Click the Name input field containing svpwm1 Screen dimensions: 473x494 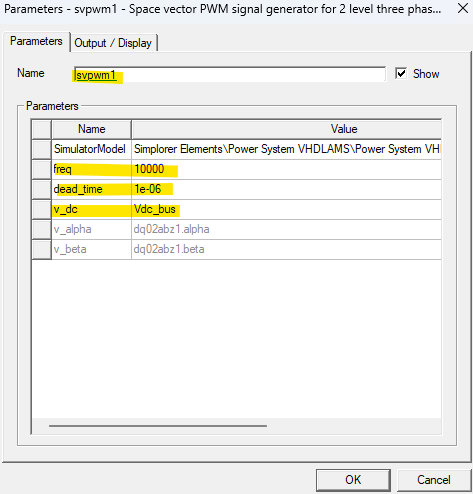click(230, 75)
